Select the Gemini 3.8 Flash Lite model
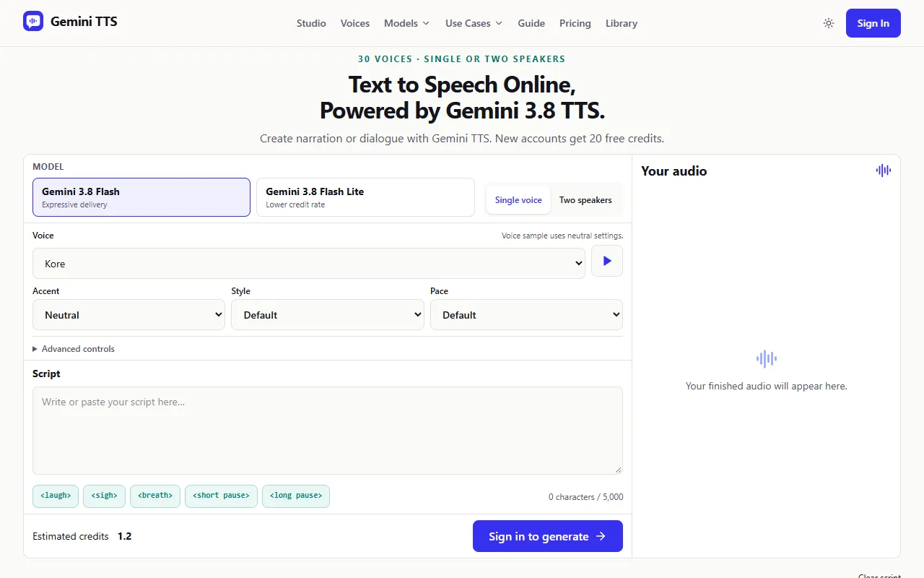 pos(365,197)
